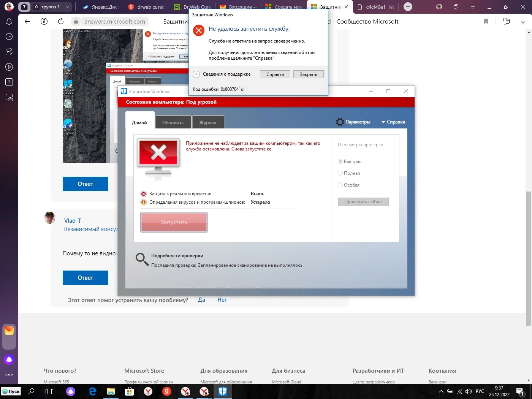Image resolution: width=532 pixels, height=399 pixels.
Task: Click the video play icon in sidebar
Action: point(9,67)
